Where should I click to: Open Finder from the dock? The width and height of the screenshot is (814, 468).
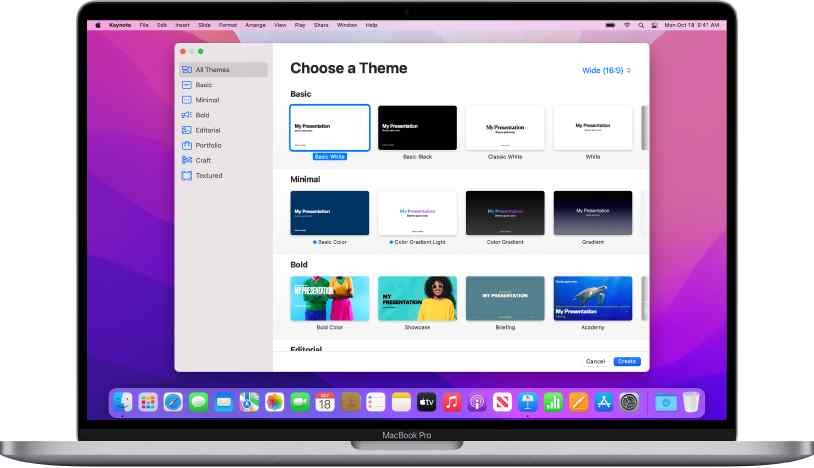click(123, 402)
